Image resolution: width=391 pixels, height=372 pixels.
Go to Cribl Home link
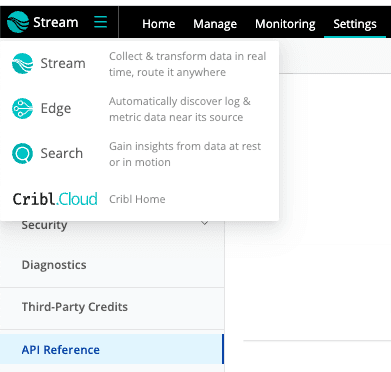coord(137,199)
